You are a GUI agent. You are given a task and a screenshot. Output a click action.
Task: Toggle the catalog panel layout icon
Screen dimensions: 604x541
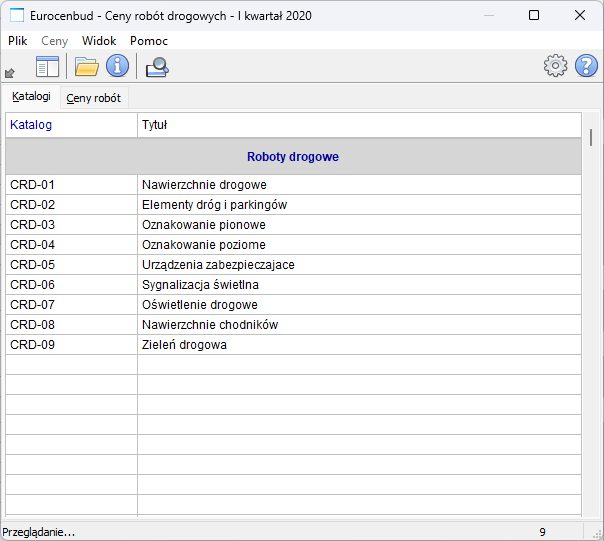47,67
